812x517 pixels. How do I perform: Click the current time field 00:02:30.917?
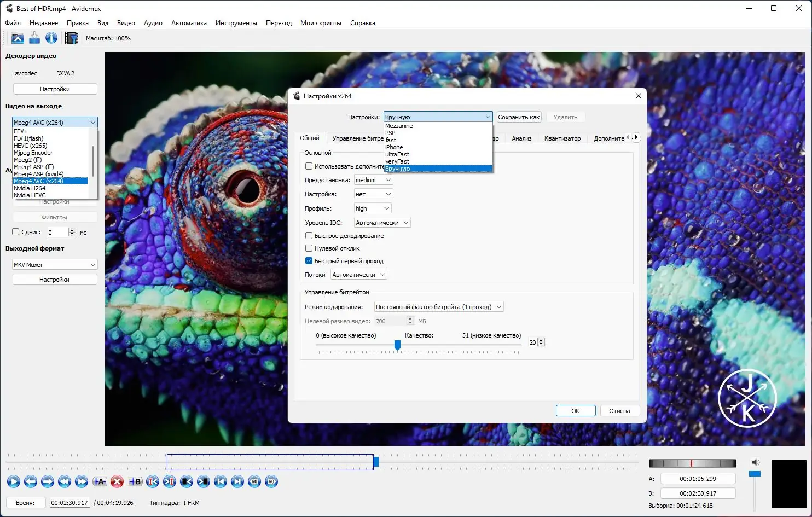pos(69,503)
